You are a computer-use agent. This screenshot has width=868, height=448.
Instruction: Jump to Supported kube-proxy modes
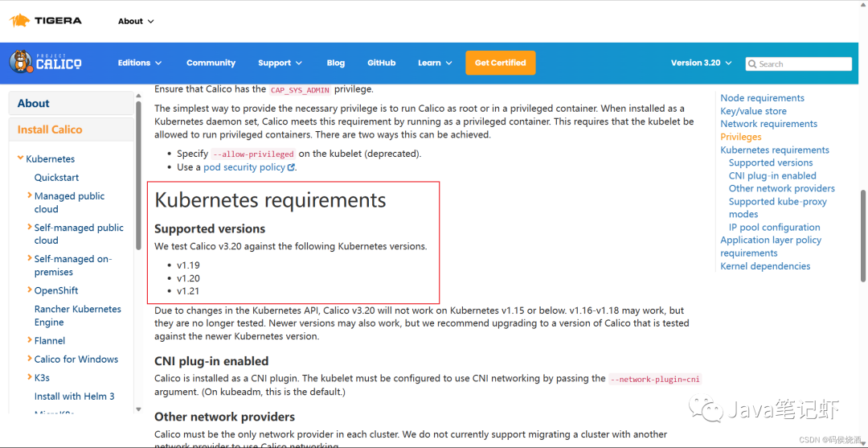778,208
